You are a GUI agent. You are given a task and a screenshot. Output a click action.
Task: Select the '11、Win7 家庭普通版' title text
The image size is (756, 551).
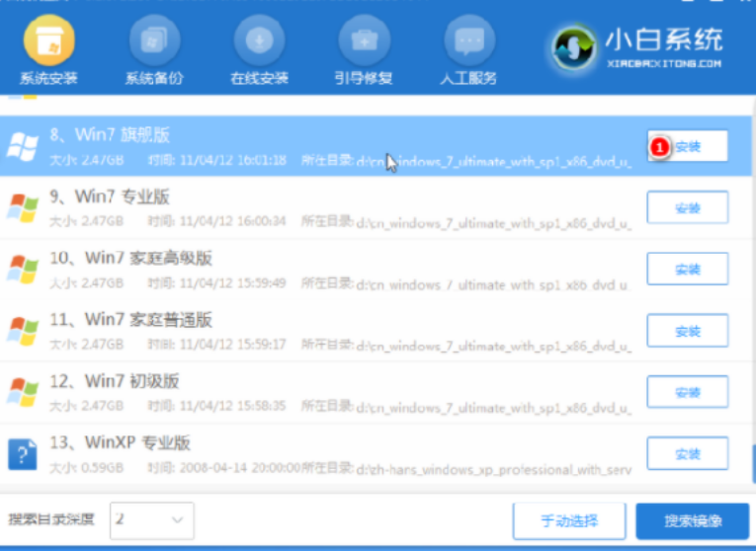click(131, 320)
